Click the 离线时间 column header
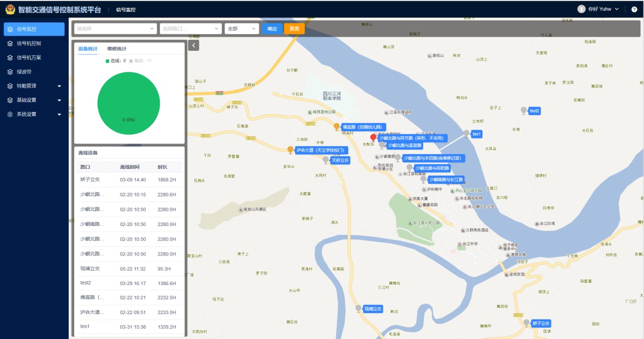The height and width of the screenshot is (339, 644). 130,167
